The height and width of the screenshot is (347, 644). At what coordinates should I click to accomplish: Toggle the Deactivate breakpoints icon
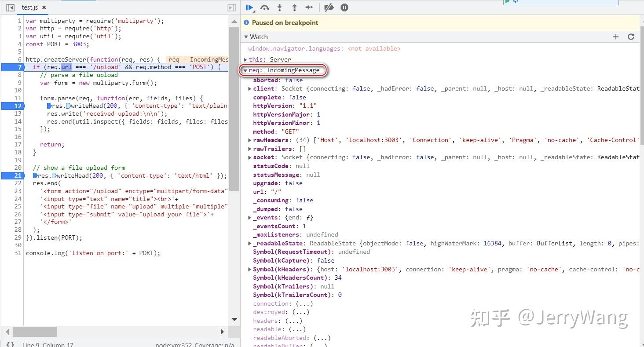[x=329, y=7]
